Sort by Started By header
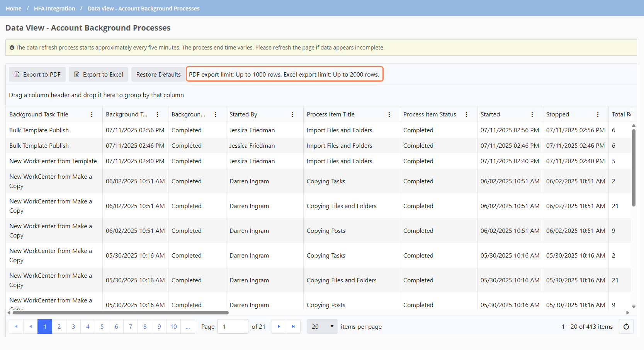The height and width of the screenshot is (350, 644). coord(243,114)
